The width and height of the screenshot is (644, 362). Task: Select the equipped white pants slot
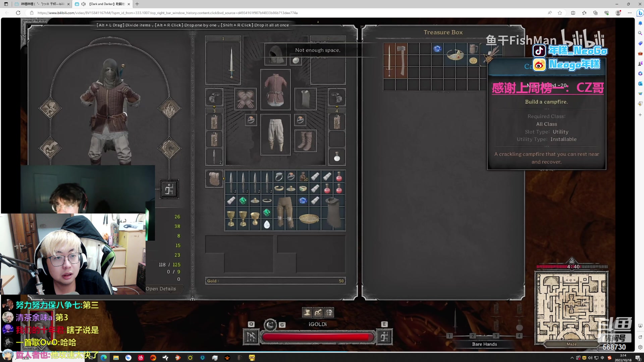coord(275,135)
